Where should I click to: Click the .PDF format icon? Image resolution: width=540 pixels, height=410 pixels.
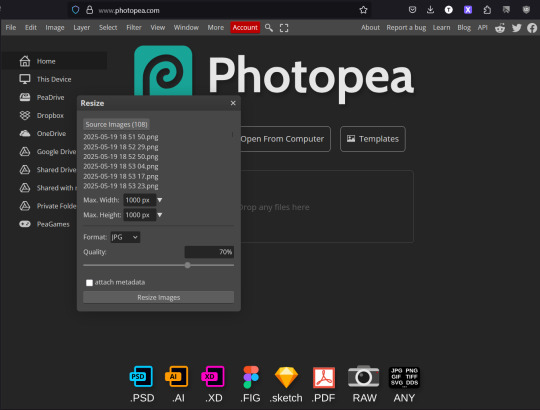point(323,377)
